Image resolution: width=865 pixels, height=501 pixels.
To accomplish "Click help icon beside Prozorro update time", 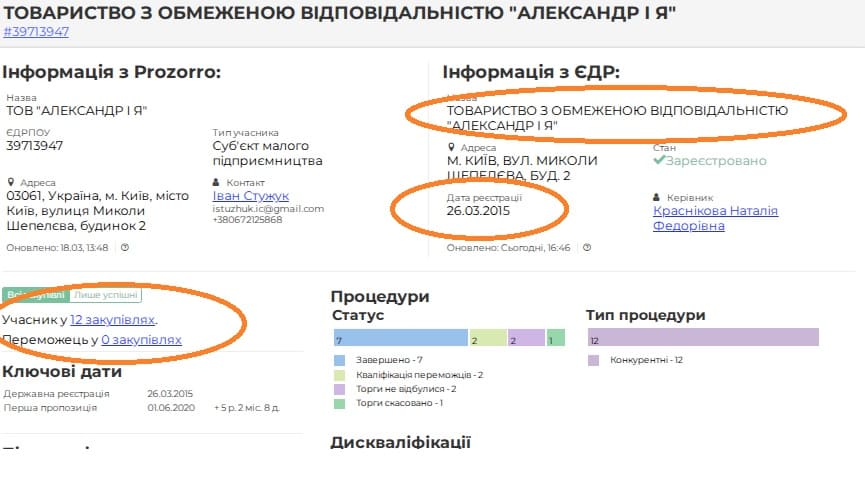I will coord(125,247).
